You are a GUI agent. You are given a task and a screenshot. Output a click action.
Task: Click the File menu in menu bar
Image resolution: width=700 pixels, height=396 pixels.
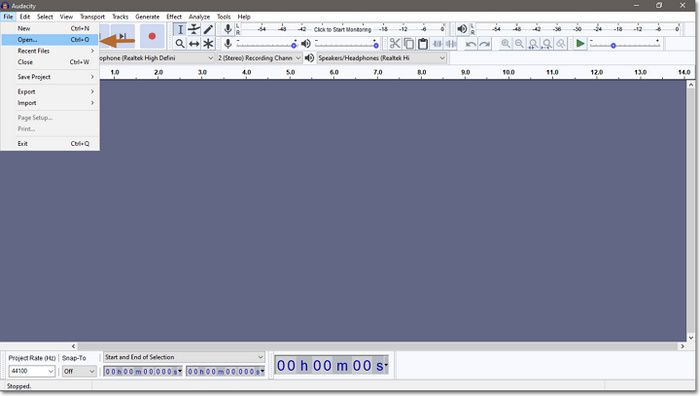pyautogui.click(x=8, y=17)
